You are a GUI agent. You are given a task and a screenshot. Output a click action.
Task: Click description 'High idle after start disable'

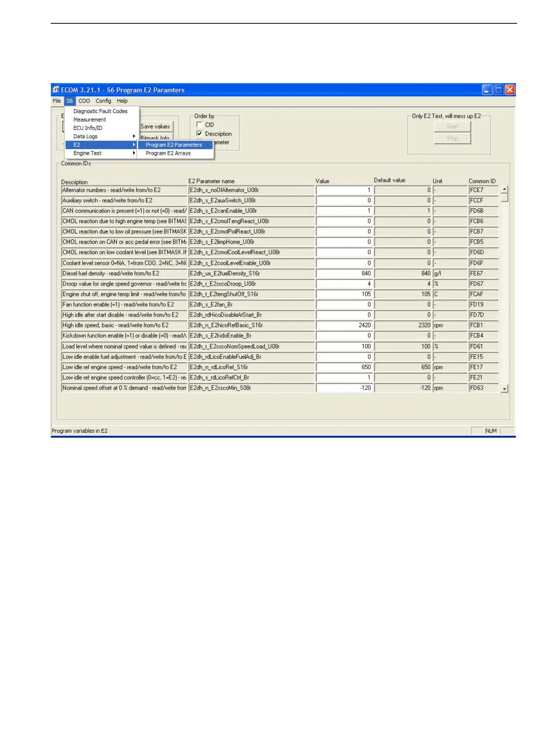[124, 315]
